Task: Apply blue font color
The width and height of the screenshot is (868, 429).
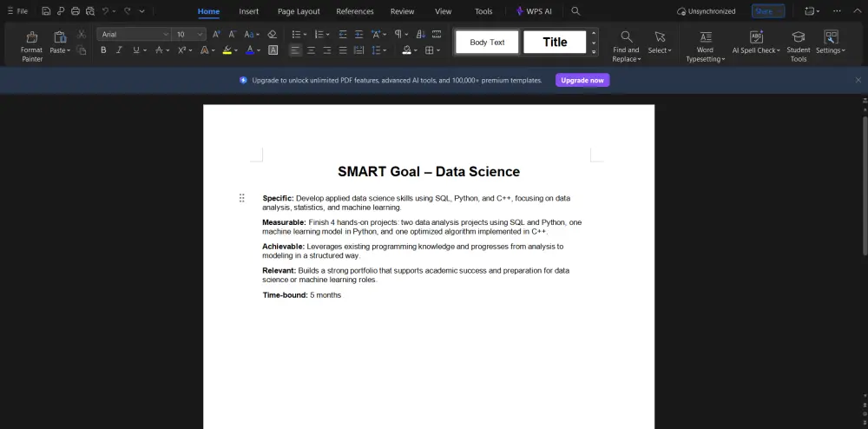Action: coord(250,49)
